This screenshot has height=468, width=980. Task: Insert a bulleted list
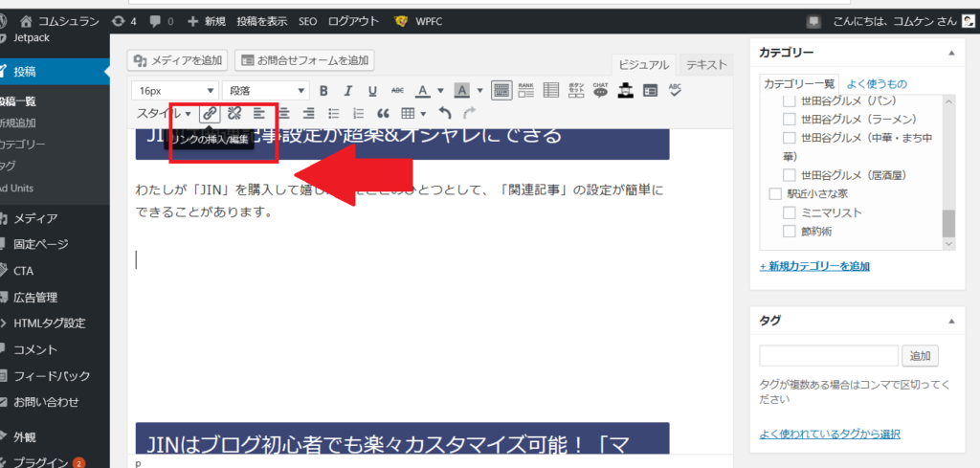(334, 113)
